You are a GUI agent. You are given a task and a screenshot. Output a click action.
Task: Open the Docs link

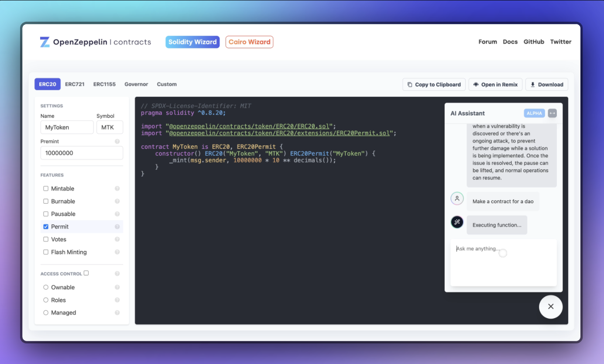(x=510, y=42)
